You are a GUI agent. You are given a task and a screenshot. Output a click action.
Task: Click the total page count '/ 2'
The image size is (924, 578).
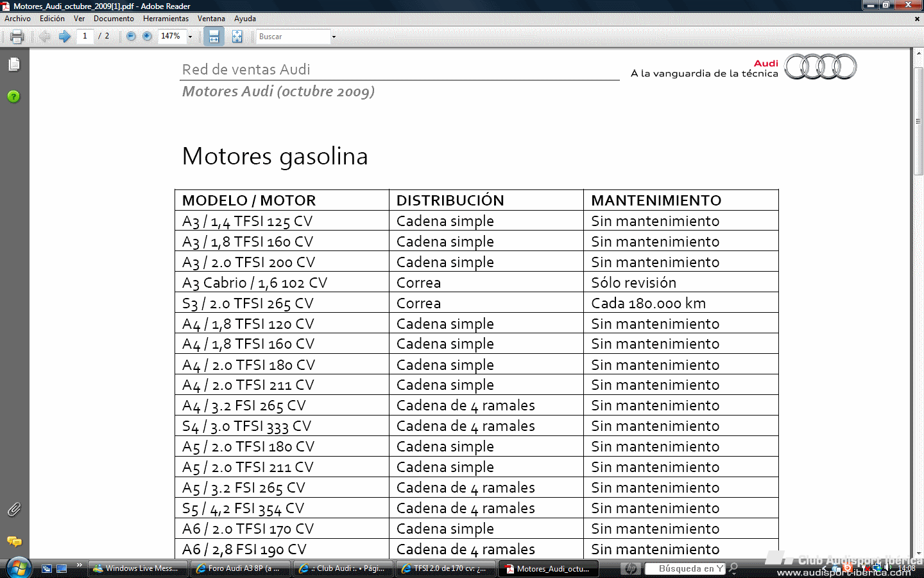(x=103, y=37)
